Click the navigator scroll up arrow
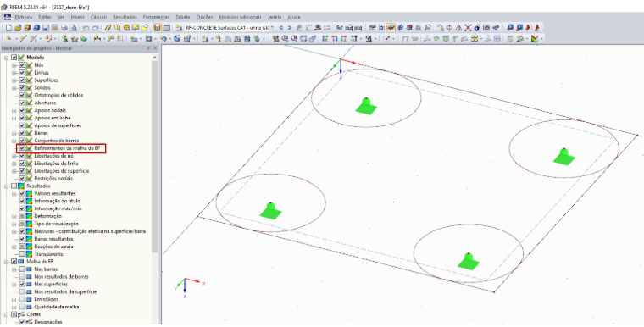 click(155, 58)
